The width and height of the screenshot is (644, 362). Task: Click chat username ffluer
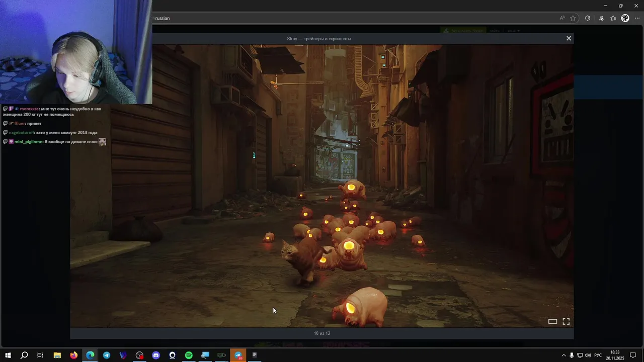20,123
